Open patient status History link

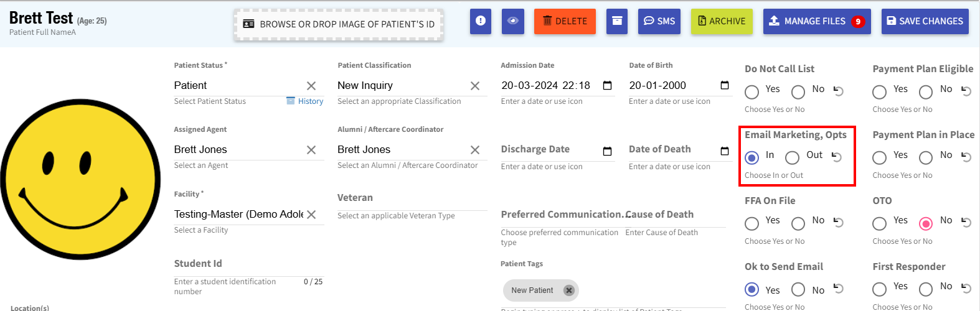[x=310, y=101]
